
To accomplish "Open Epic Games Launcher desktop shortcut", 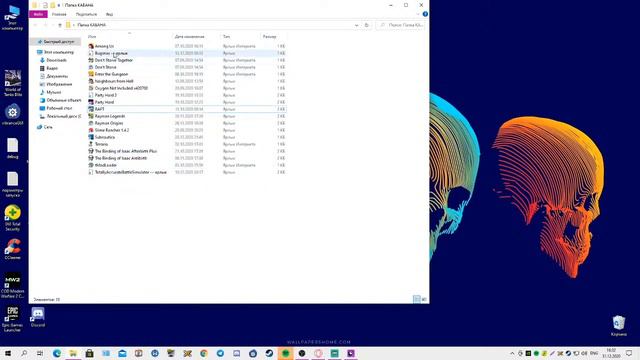I will tap(13, 319).
